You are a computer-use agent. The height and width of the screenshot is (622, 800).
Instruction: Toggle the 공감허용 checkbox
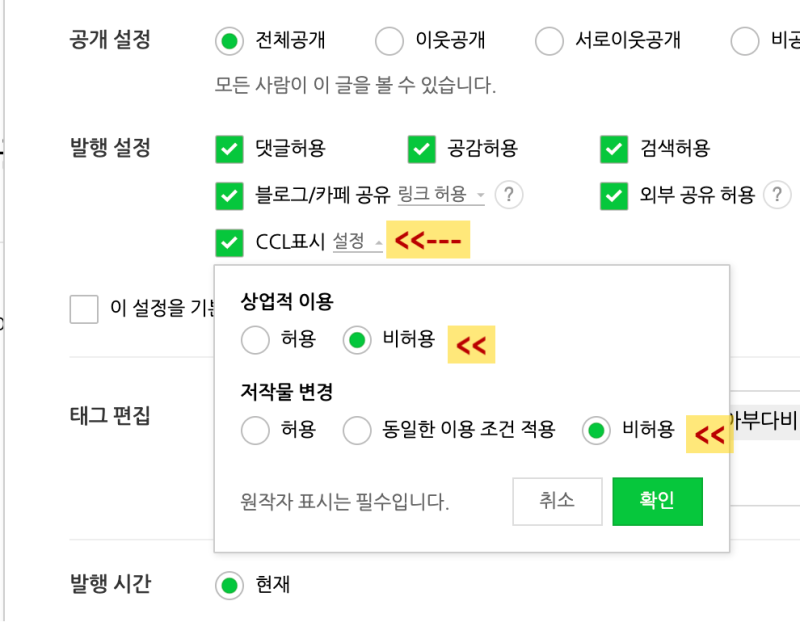(422, 149)
